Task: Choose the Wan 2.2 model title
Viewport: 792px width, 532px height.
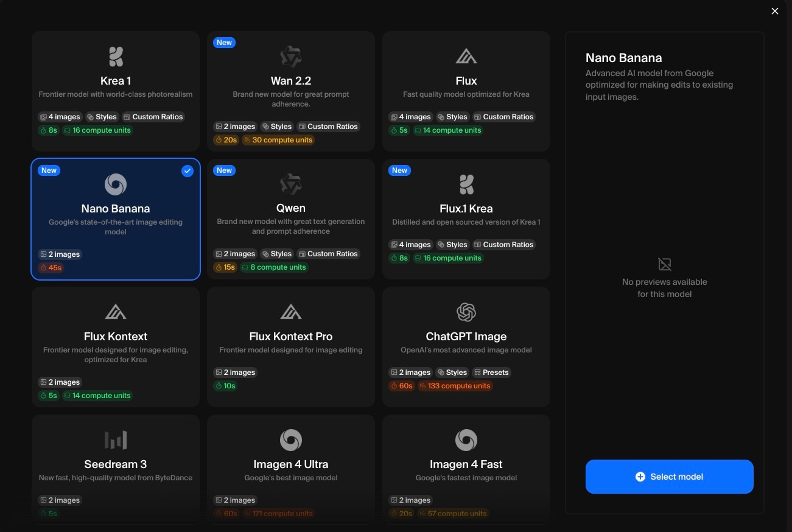Action: point(291,81)
